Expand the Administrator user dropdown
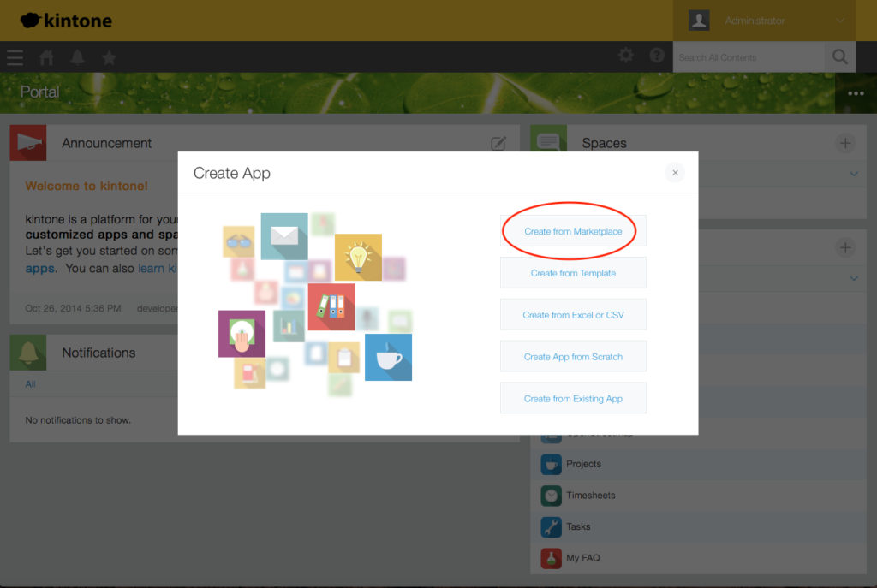Image resolution: width=877 pixels, height=588 pixels. point(841,21)
